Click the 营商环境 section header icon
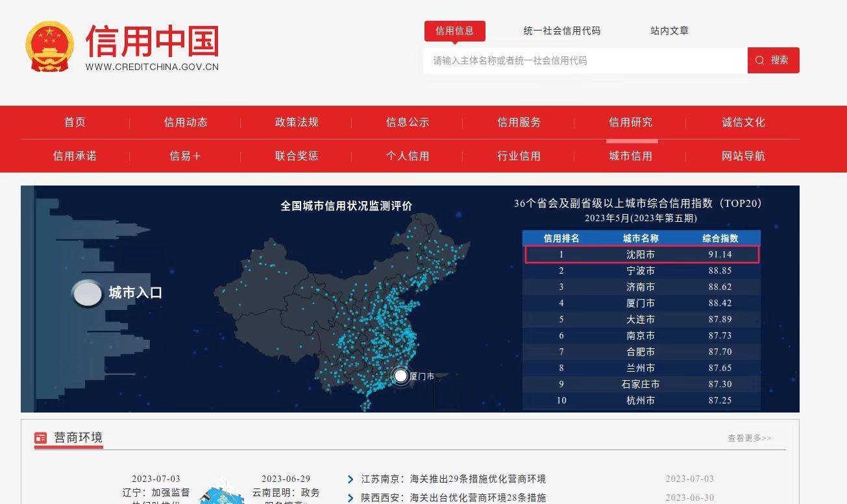847x504 pixels. (41, 438)
